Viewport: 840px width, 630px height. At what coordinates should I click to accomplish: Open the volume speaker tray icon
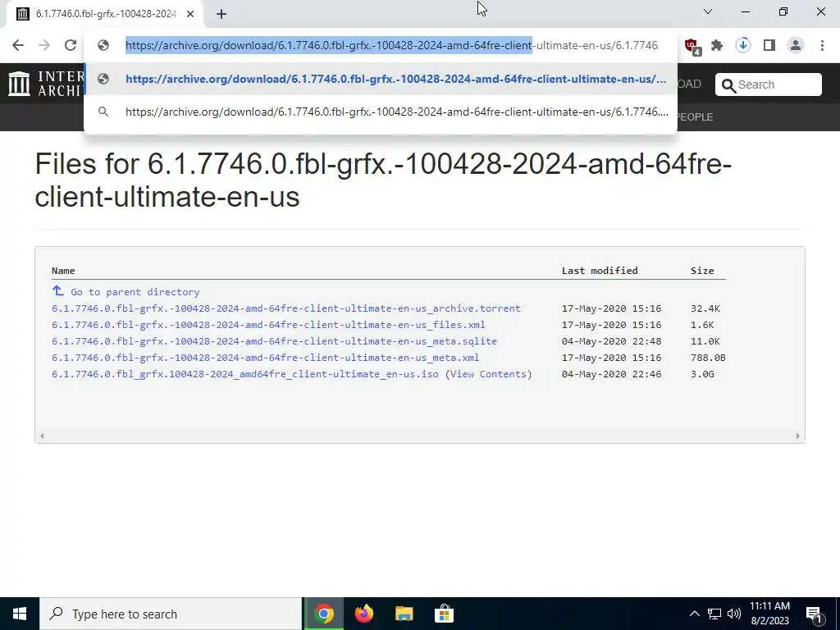click(734, 614)
